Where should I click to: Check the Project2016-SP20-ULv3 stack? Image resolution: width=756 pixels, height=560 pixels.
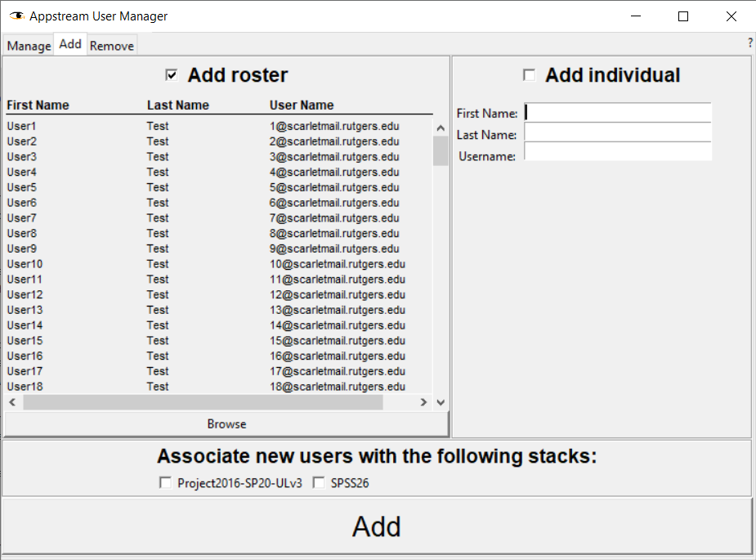[165, 482]
